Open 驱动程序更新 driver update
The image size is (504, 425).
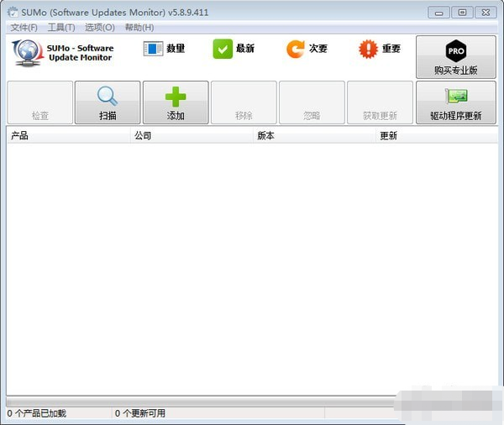coord(456,102)
